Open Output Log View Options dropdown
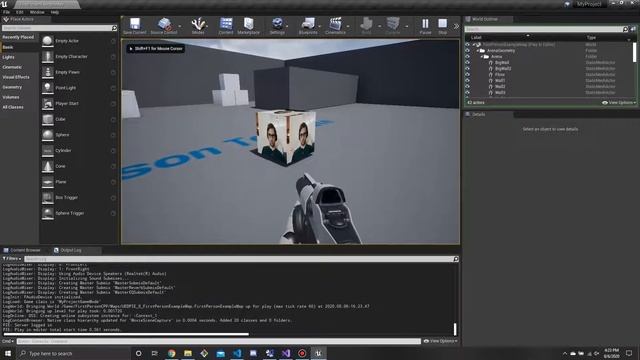The width and height of the screenshot is (640, 360). pyautogui.click(x=440, y=341)
